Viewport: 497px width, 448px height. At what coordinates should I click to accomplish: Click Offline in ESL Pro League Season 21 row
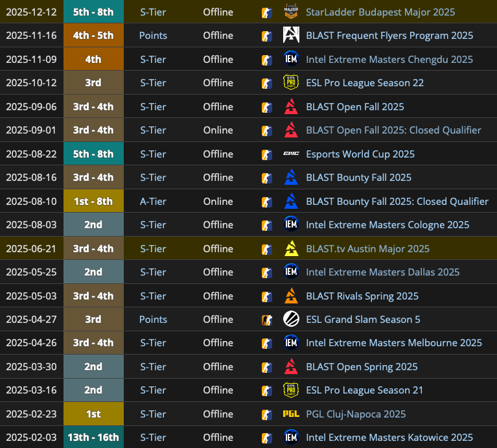(x=218, y=390)
